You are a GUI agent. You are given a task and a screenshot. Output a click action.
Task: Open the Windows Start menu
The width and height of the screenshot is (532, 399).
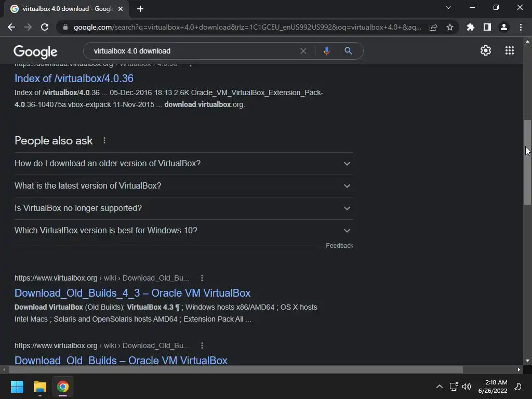[x=17, y=387]
